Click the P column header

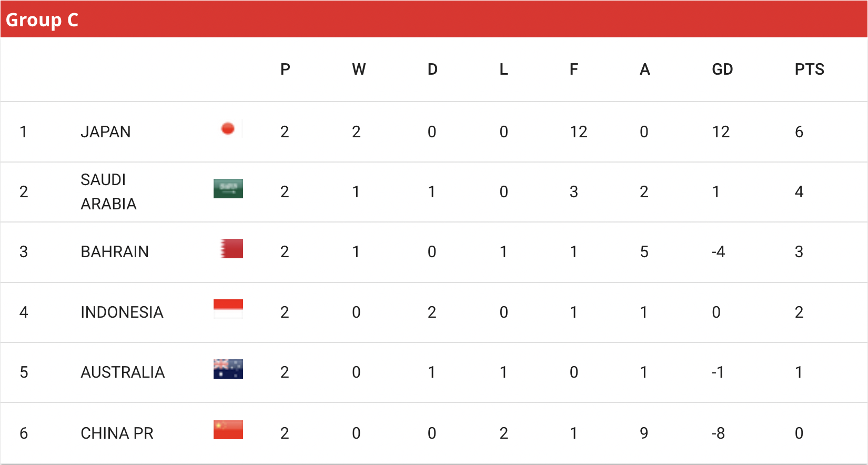pyautogui.click(x=285, y=69)
